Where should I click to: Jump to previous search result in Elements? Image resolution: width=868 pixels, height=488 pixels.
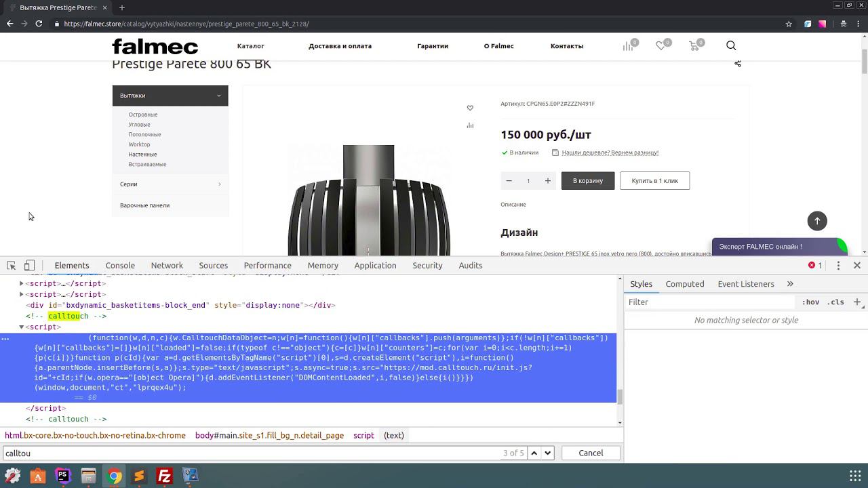tap(534, 453)
